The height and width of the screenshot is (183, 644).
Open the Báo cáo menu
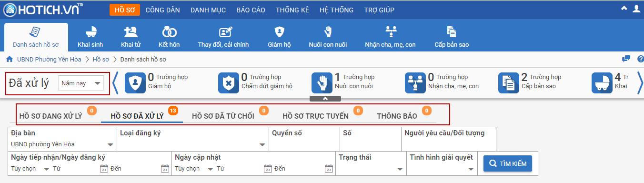point(251,10)
